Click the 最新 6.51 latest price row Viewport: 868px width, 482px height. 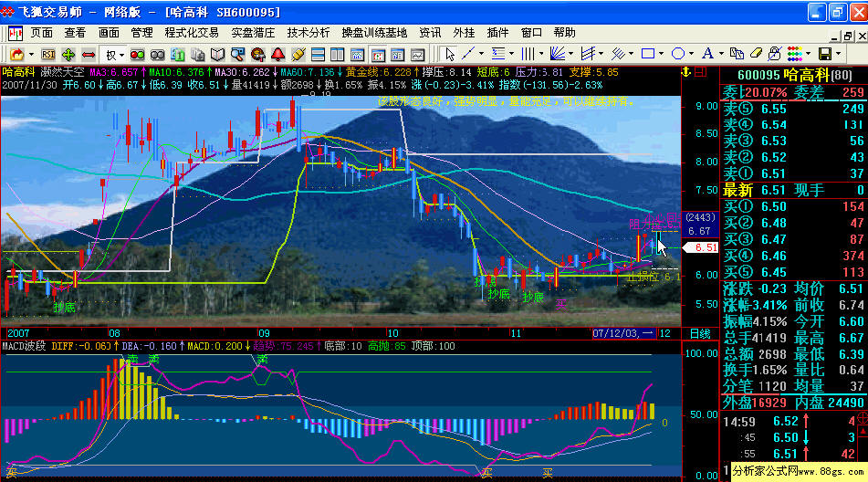[793, 191]
